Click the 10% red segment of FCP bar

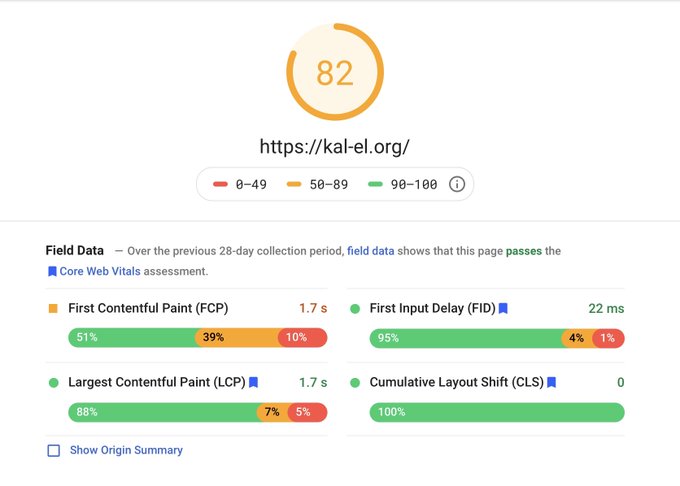302,338
